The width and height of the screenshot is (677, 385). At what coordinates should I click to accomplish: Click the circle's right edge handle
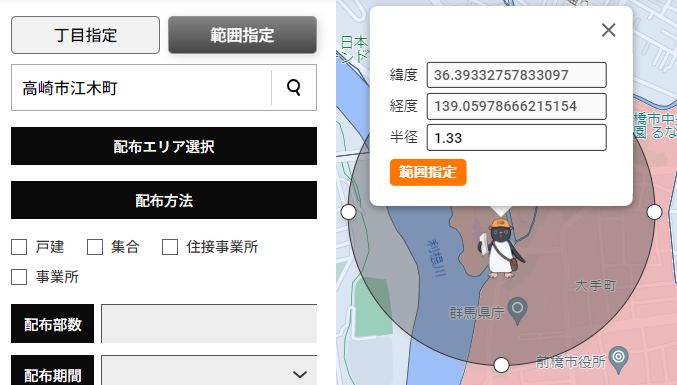(x=654, y=212)
